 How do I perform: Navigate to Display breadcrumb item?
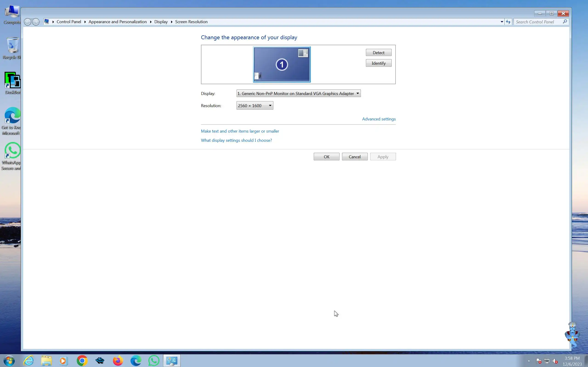[161, 22]
